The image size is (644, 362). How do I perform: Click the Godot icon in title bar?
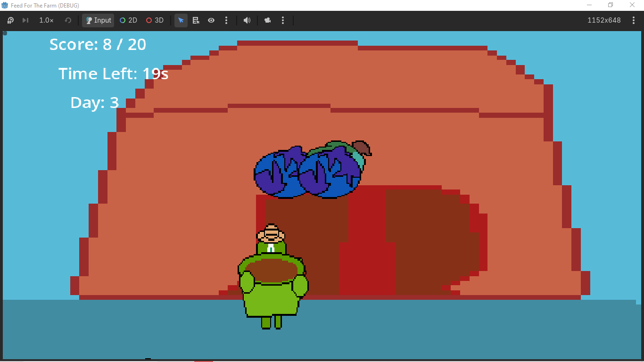[x=5, y=5]
